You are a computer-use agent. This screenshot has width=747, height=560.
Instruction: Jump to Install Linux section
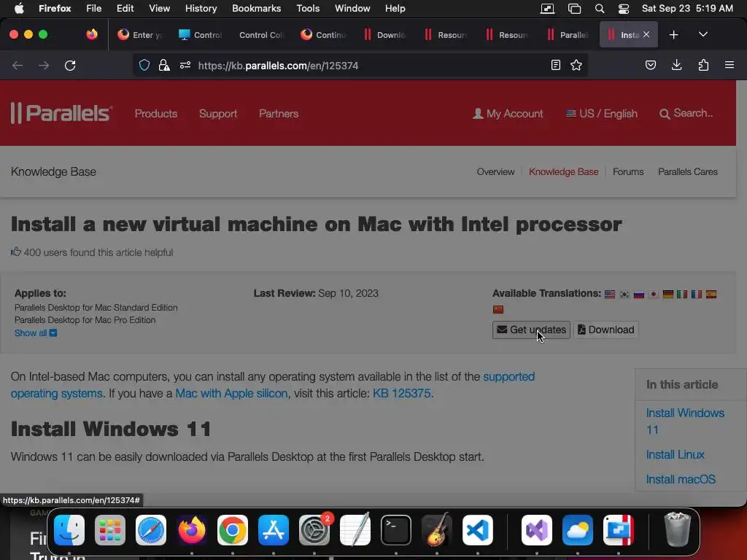pos(675,455)
